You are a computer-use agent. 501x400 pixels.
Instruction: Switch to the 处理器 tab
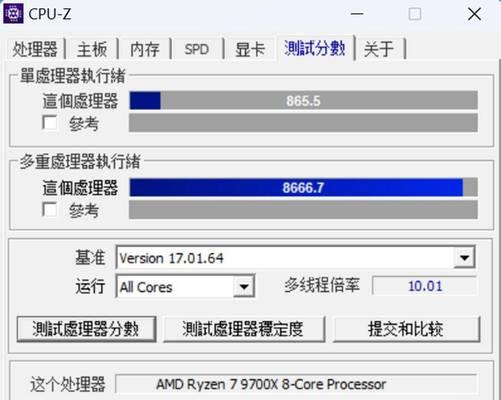35,49
